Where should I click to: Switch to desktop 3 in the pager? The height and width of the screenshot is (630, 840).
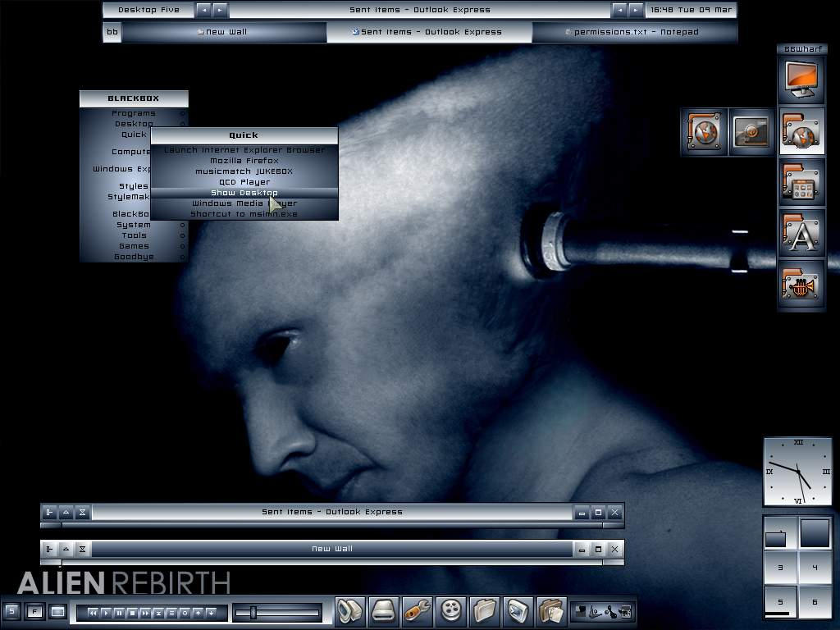(780, 568)
